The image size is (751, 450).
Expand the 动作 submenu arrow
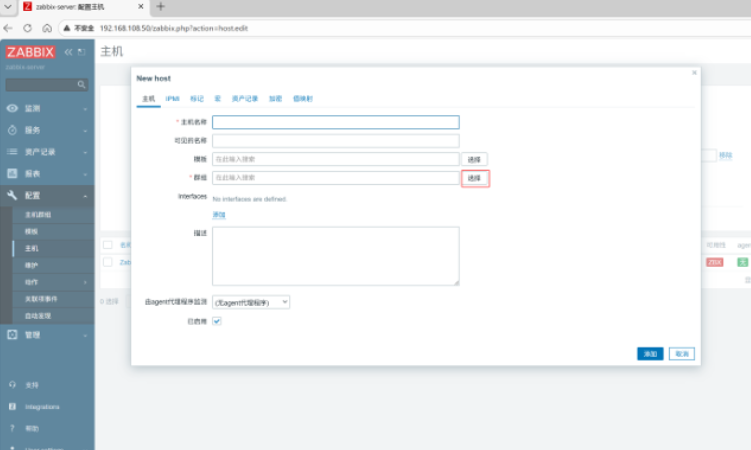(86, 282)
